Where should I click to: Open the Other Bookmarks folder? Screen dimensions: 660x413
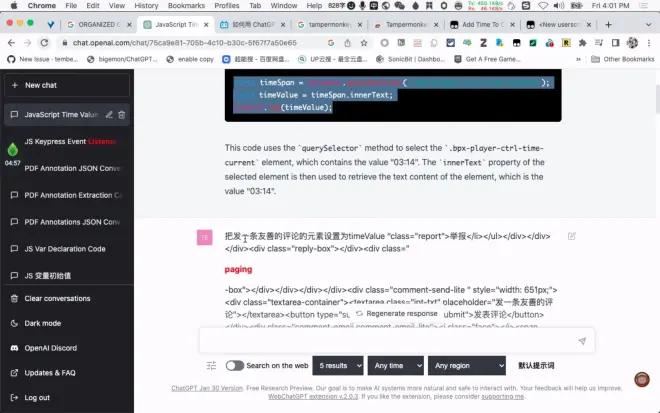[623, 59]
